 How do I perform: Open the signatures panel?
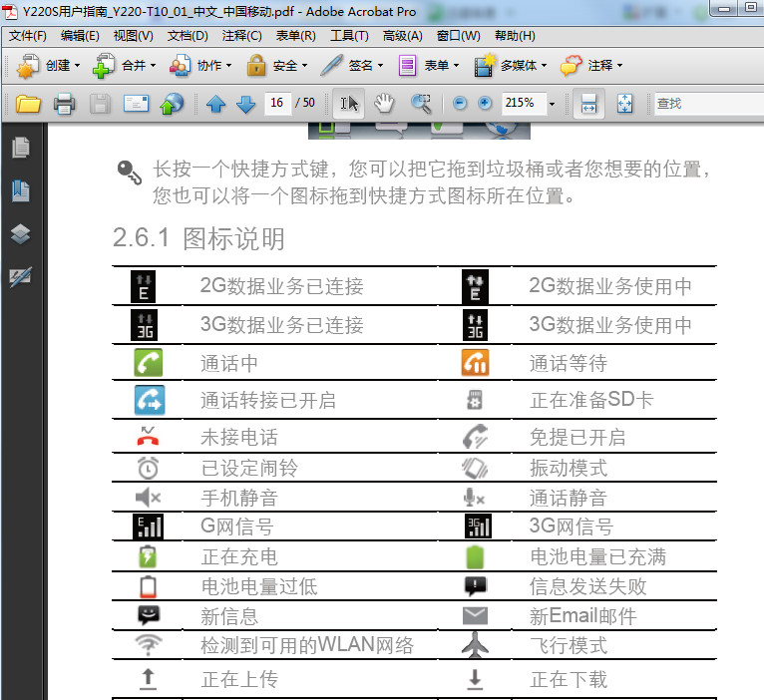(x=21, y=277)
